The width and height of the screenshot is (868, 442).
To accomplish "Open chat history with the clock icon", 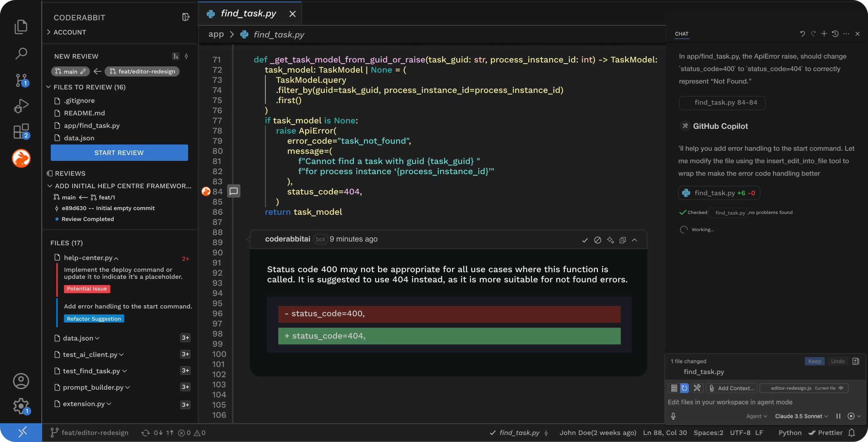I will 835,34.
